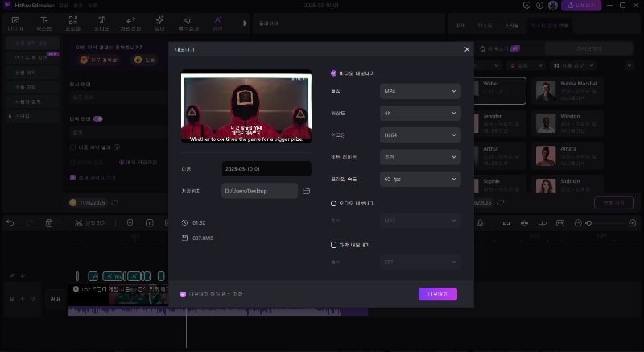This screenshot has height=352, width=644.
Task: Open the 4K resolution dropdown
Action: coord(419,113)
